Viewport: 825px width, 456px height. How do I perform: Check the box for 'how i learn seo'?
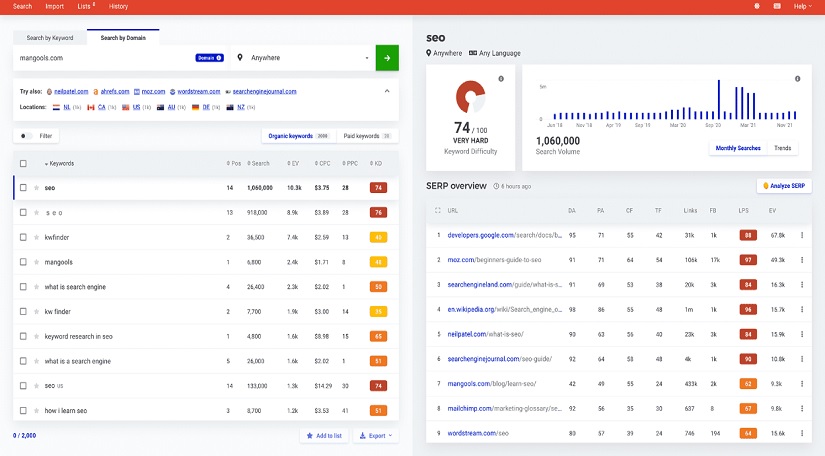tap(23, 410)
